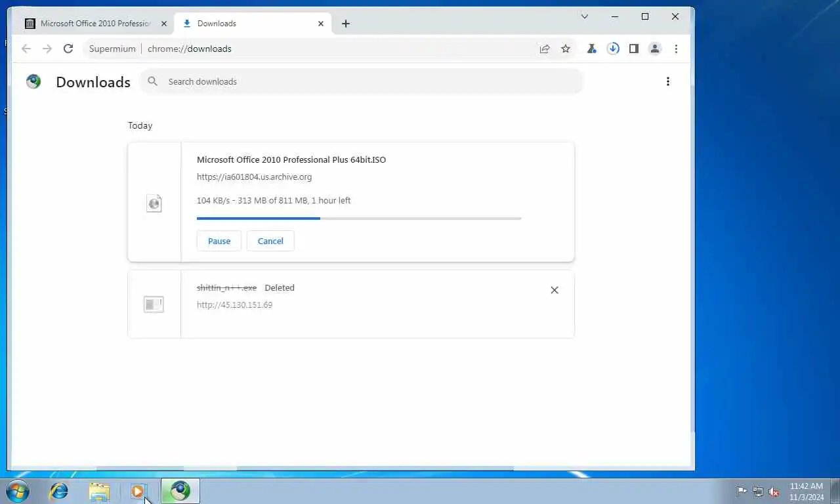840x504 pixels.
Task: Close the Downloads tab
Action: (x=321, y=24)
